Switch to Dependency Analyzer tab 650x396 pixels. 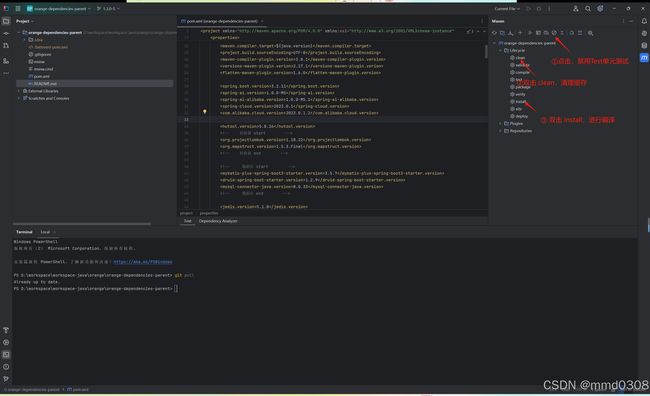[218, 221]
